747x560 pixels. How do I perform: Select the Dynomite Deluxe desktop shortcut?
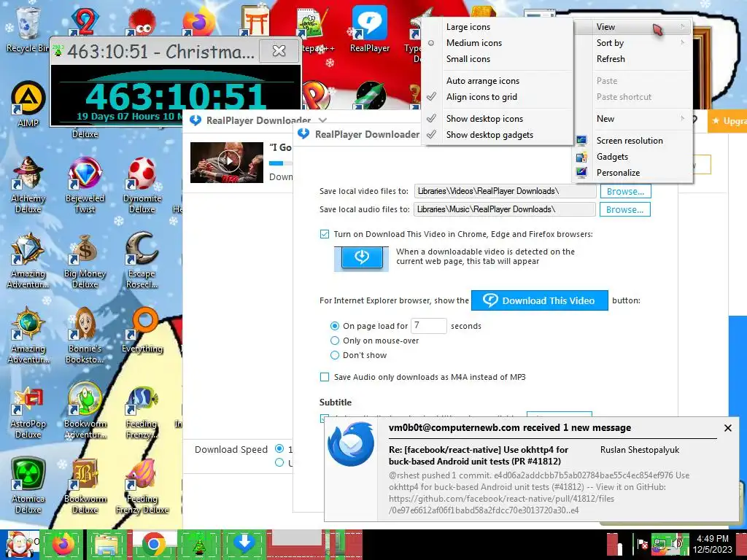coord(142,184)
